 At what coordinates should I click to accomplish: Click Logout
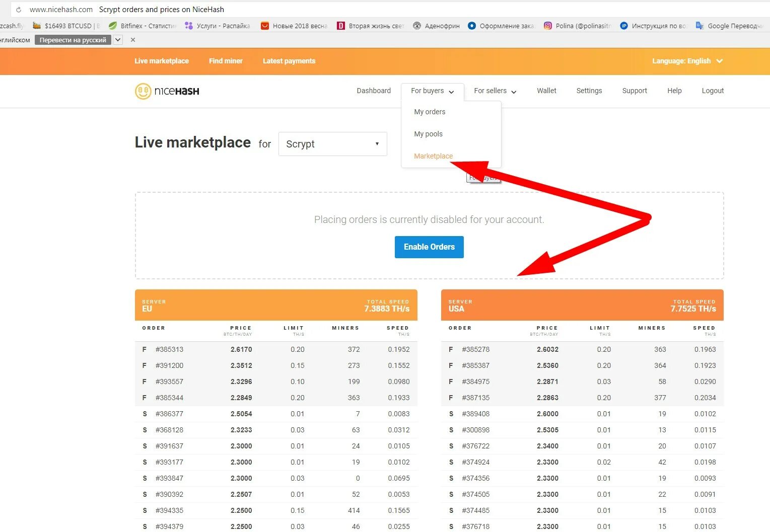713,91
